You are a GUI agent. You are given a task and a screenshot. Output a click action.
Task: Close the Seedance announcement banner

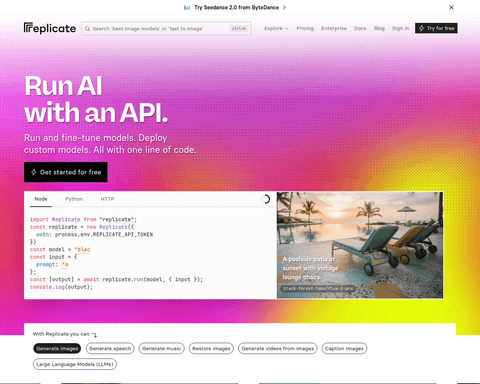[451, 7]
